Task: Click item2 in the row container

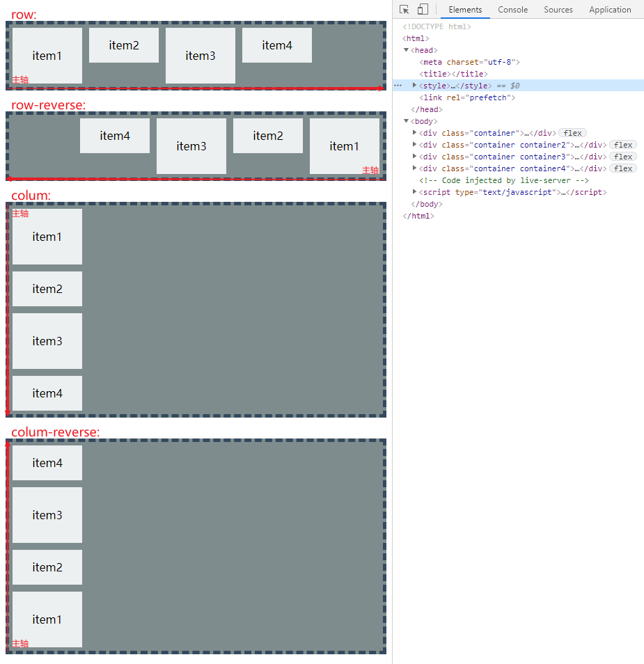Action: click(x=124, y=45)
